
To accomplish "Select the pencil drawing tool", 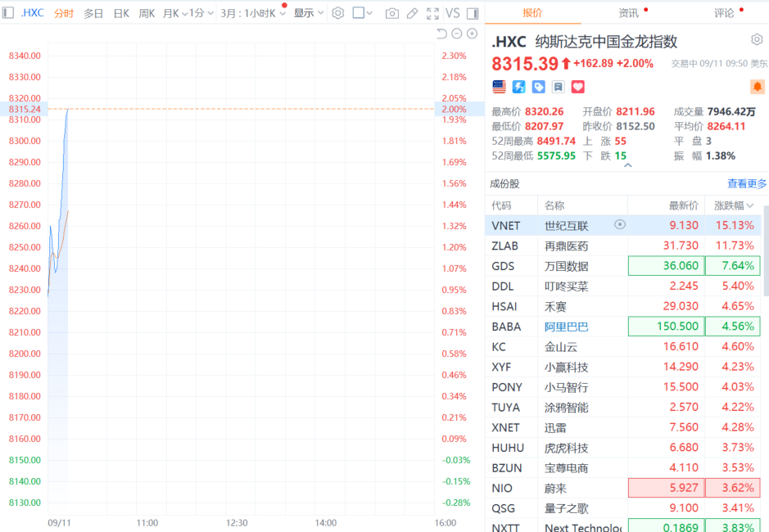I will (x=413, y=13).
